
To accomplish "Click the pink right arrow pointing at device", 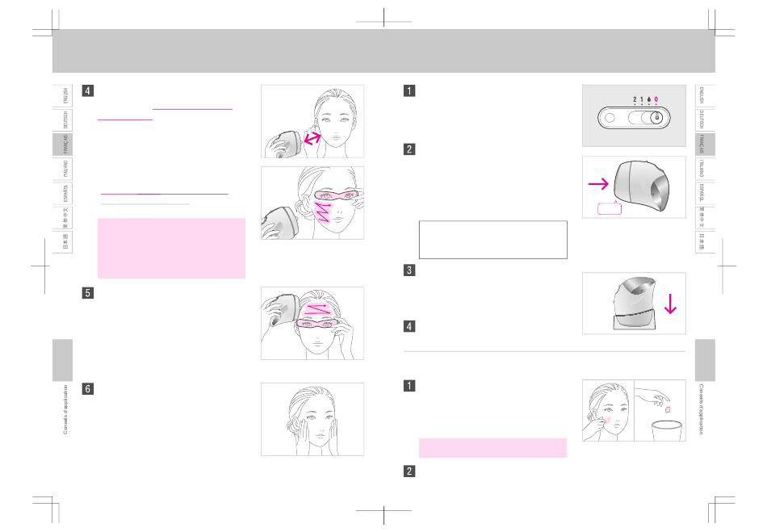I will pos(598,184).
